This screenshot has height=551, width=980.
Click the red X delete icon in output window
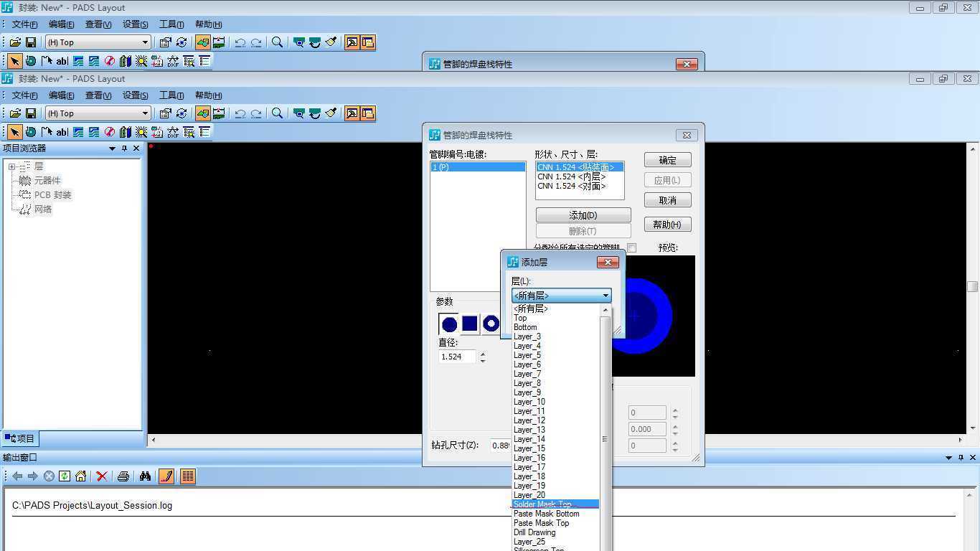(x=102, y=476)
